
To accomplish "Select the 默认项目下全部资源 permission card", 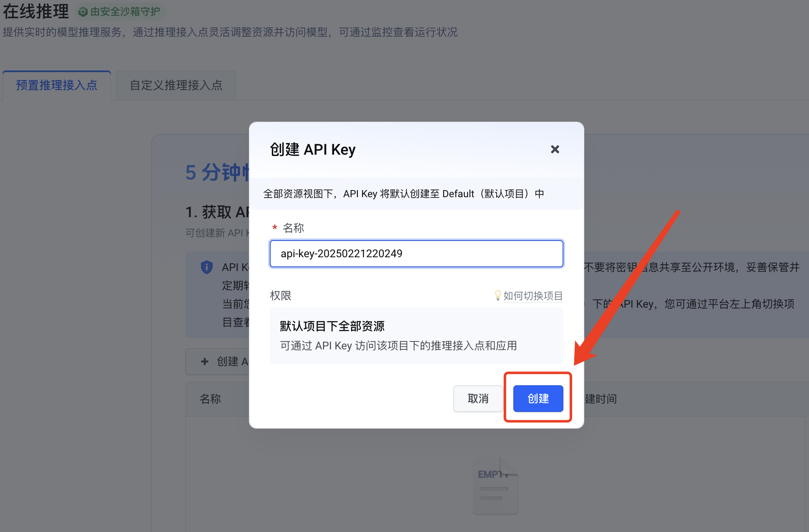I will click(x=416, y=336).
